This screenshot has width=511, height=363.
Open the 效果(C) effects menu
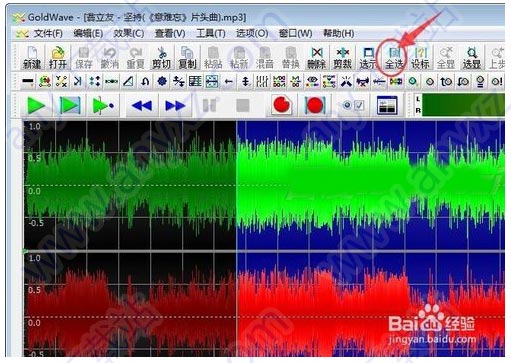point(129,33)
